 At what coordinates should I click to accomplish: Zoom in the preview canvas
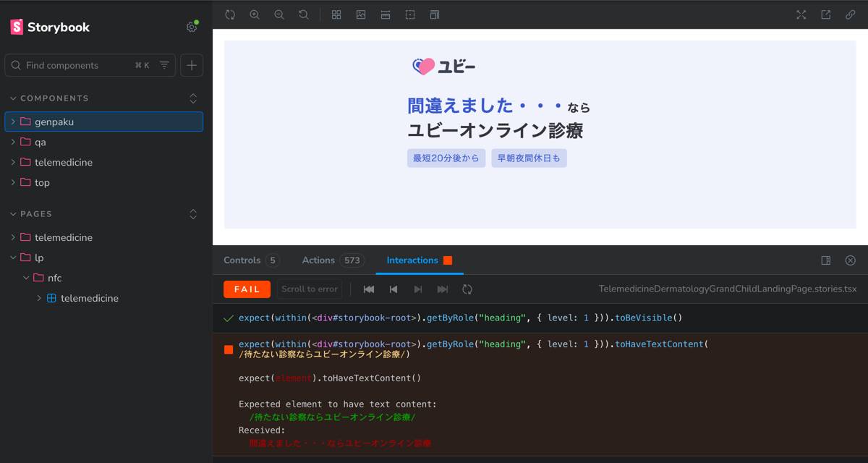[255, 14]
